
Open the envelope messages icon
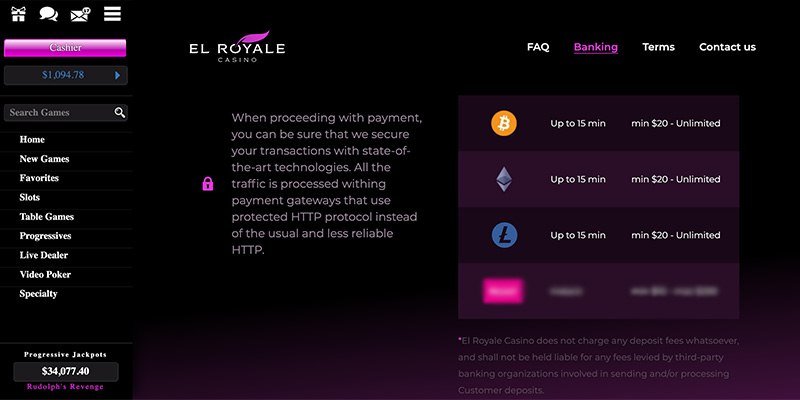tap(80, 14)
